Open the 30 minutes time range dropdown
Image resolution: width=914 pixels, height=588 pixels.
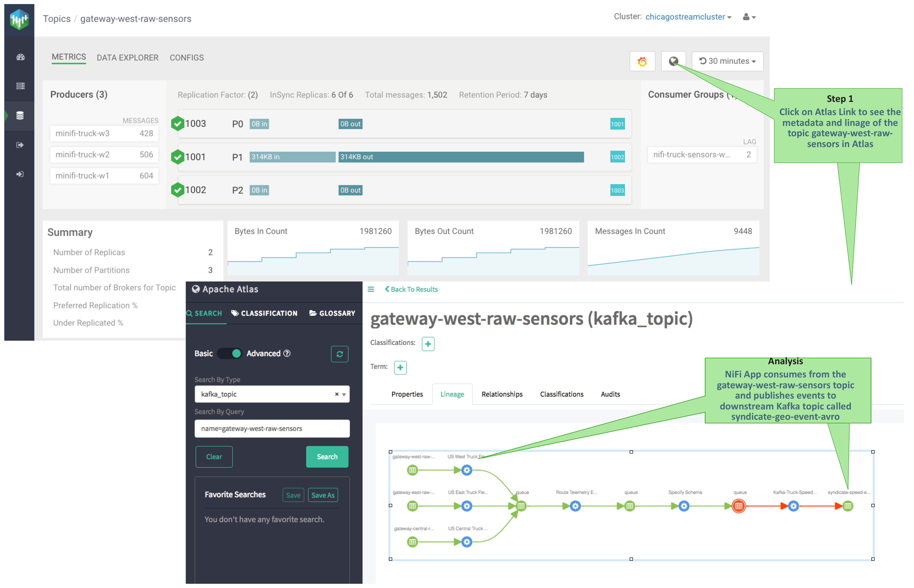pyautogui.click(x=727, y=61)
